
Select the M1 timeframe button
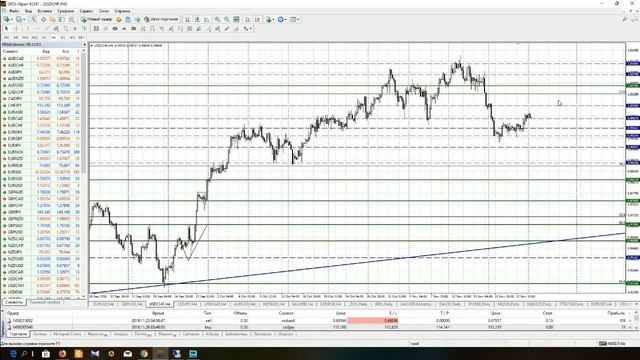6,37
